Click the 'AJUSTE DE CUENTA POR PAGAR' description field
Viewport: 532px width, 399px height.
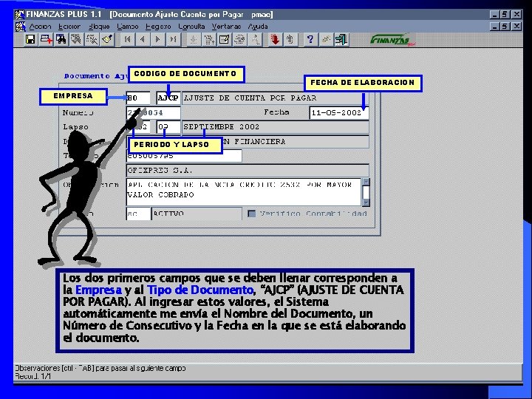275,98
